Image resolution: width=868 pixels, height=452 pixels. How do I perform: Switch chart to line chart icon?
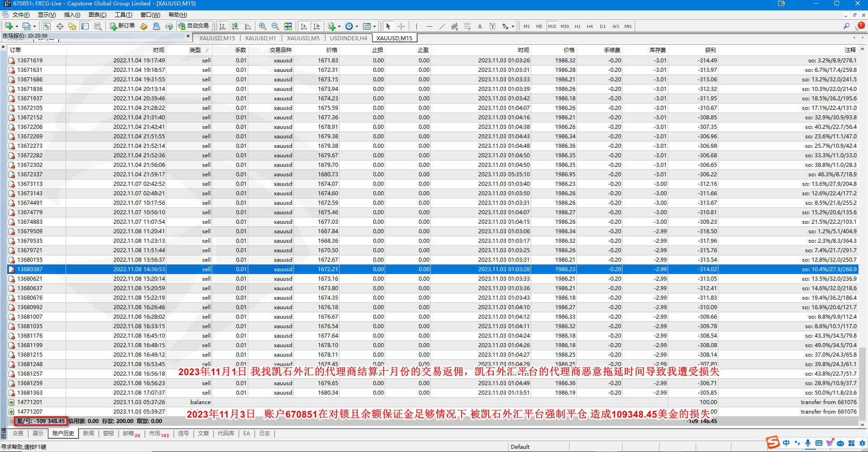tap(248, 26)
